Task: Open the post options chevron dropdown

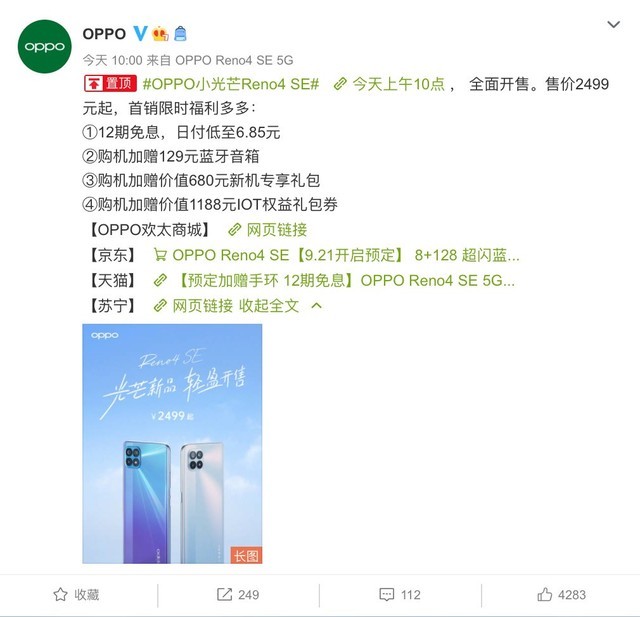Action: click(x=613, y=24)
